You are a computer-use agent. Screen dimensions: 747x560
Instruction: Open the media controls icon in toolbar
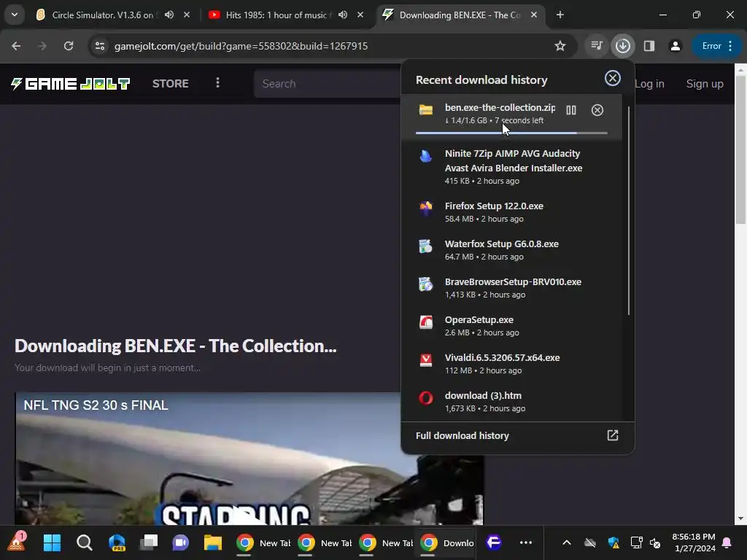coord(597,46)
